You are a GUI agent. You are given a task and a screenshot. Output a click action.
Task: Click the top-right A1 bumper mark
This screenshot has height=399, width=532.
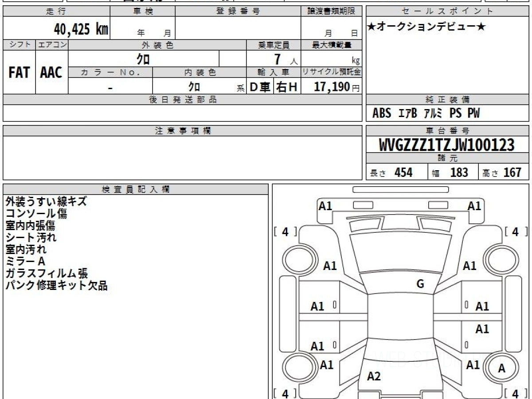[474, 206]
